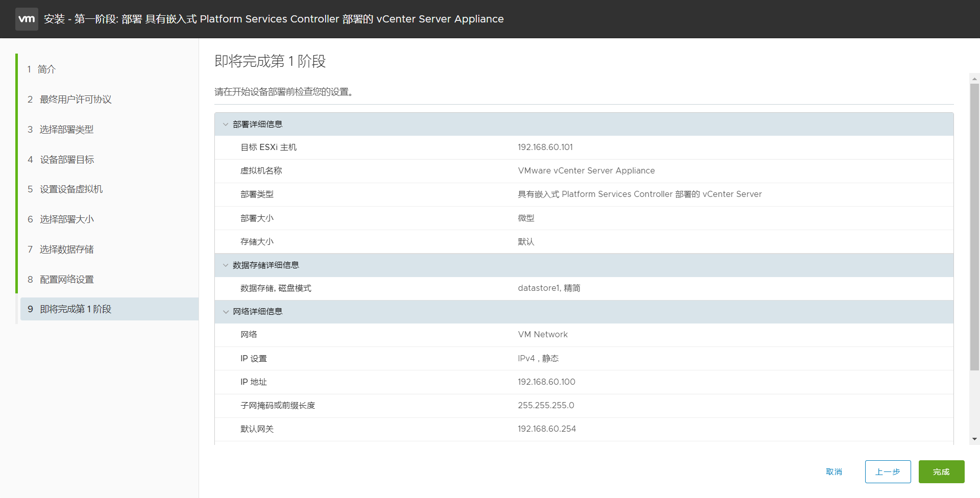Click the installer title bar text
This screenshot has width=980, height=498.
click(274, 19)
